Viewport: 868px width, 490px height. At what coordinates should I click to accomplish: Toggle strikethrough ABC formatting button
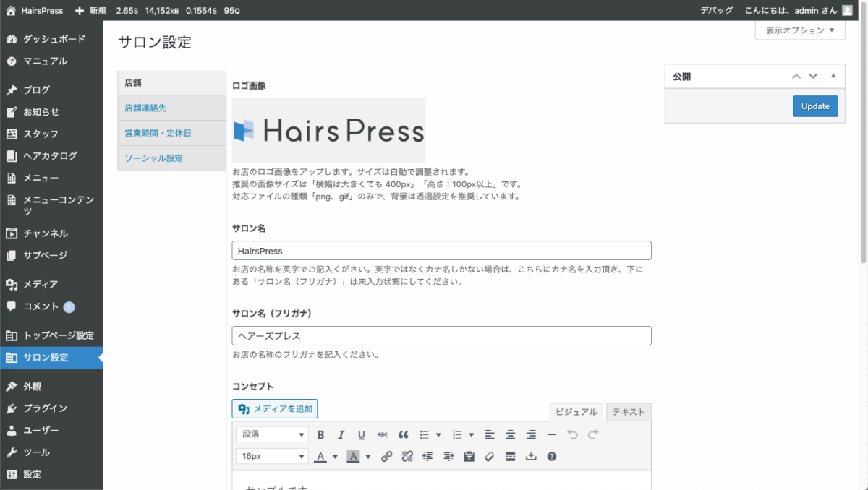click(383, 434)
